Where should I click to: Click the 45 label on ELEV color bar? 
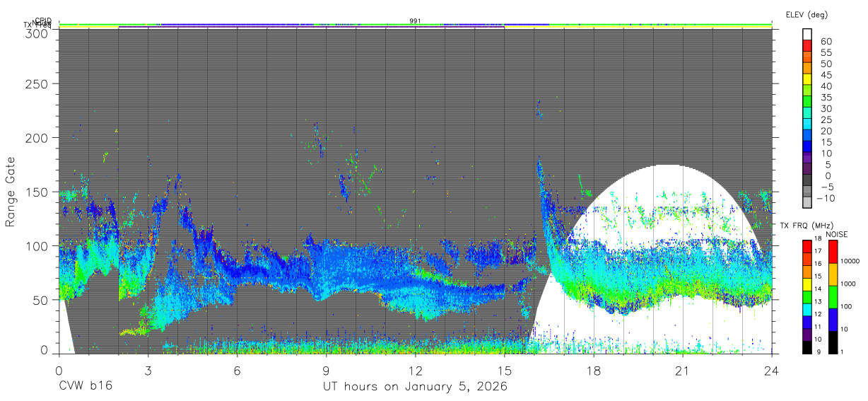click(x=826, y=75)
